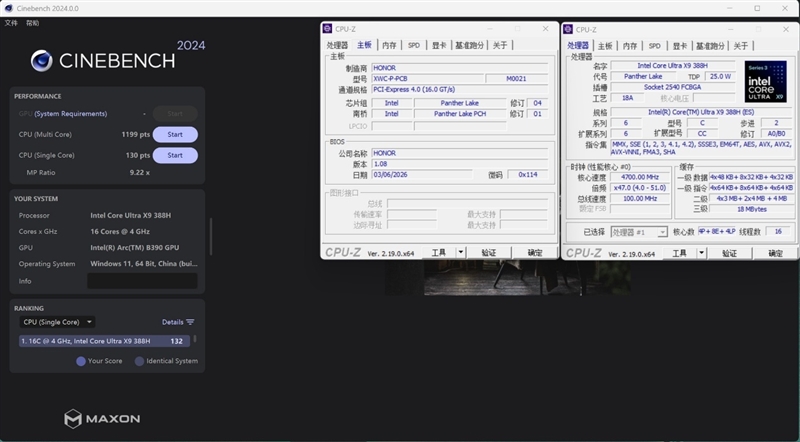Click the Cinebench sphere logo in sidebar

coord(41,61)
